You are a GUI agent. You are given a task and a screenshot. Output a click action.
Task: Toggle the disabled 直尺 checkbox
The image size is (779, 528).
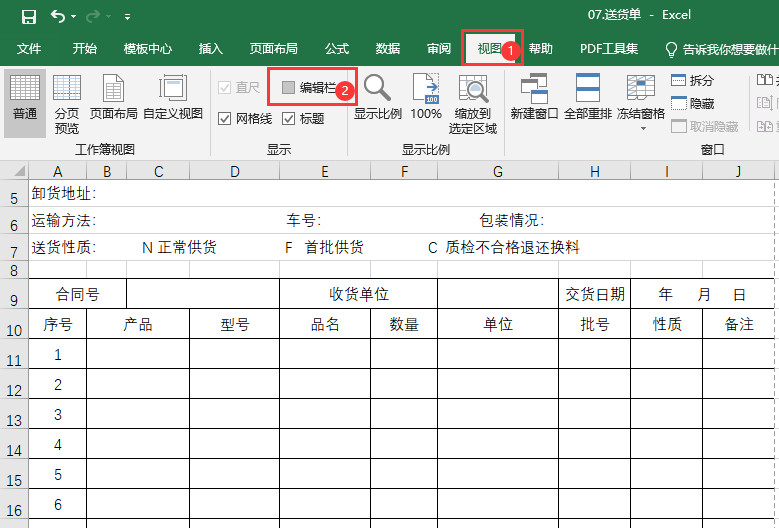point(225,88)
